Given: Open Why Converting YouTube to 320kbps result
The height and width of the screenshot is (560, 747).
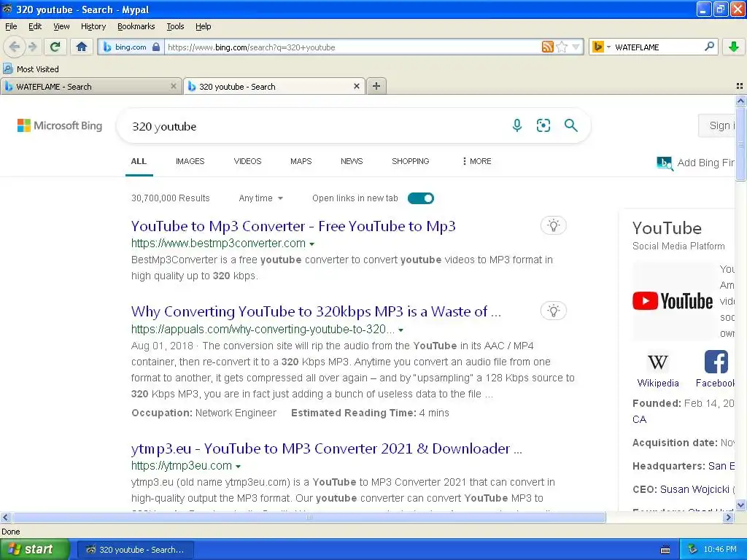Looking at the screenshot, I should 316,311.
